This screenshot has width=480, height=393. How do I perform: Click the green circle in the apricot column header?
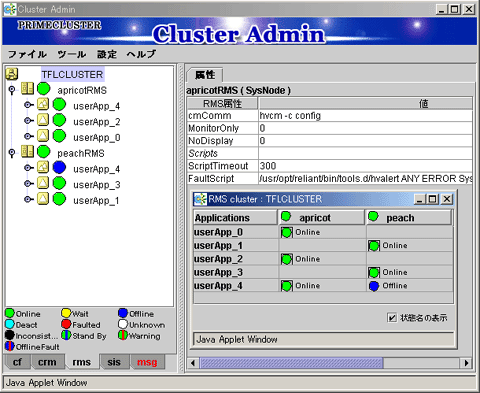[286, 217]
